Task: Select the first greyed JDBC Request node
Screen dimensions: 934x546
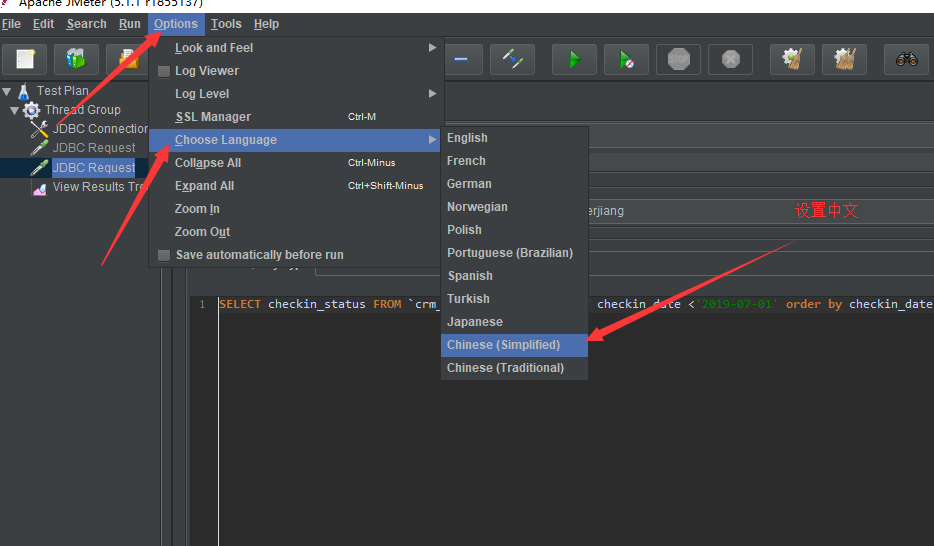Action: 94,148
